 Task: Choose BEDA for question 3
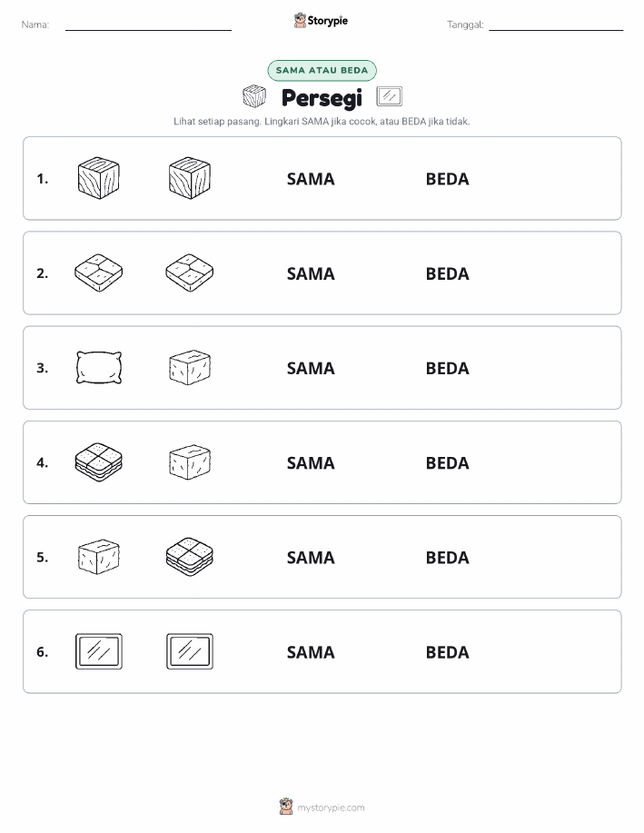(x=448, y=368)
